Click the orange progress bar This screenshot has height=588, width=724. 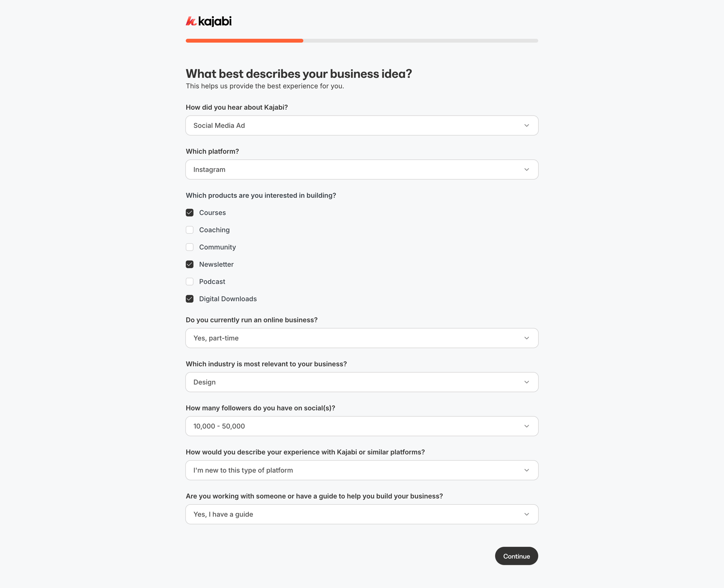[x=244, y=40]
